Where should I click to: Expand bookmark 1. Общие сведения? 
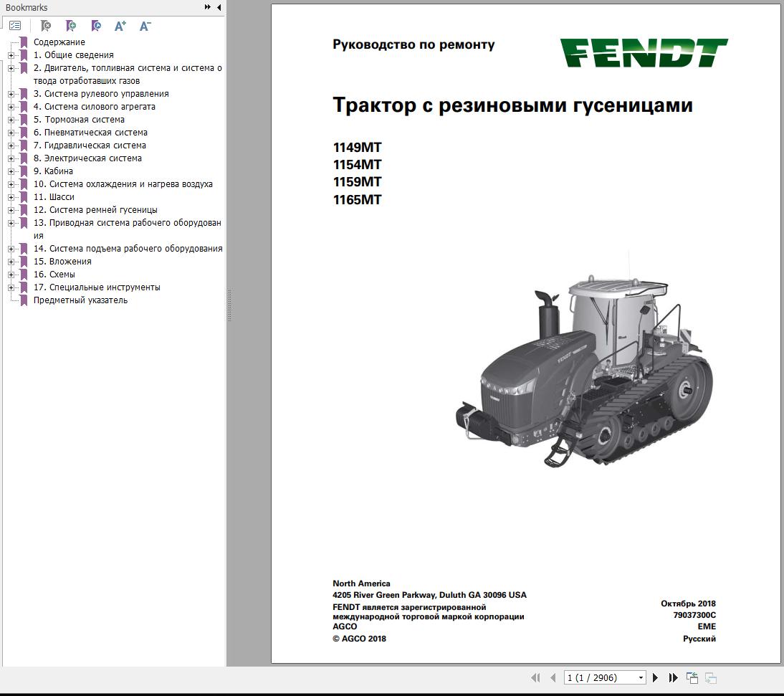(11, 55)
